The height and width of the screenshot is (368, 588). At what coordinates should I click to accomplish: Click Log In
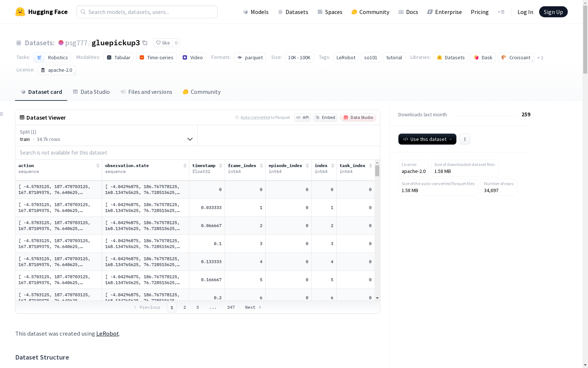pos(525,12)
